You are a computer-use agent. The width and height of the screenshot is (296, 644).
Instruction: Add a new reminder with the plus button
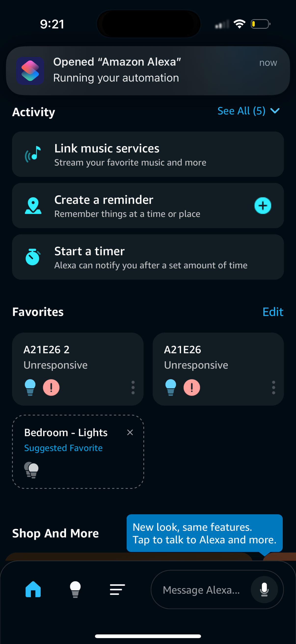(x=263, y=206)
